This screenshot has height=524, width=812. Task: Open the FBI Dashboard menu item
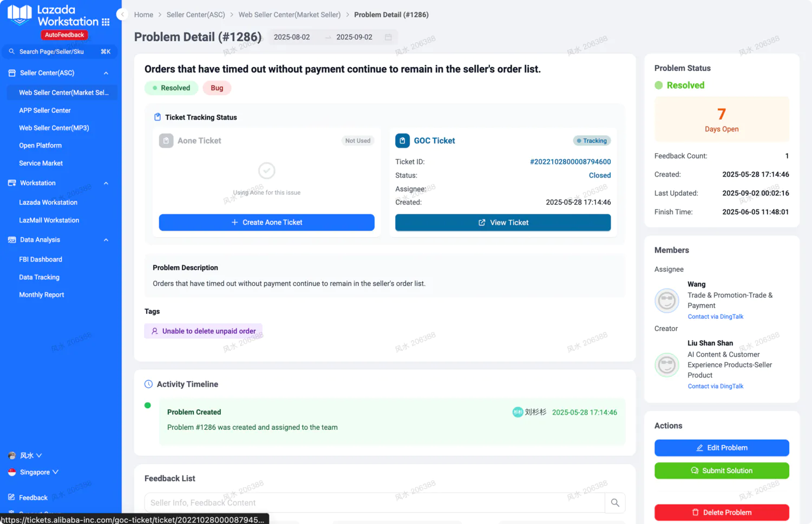[41, 260]
